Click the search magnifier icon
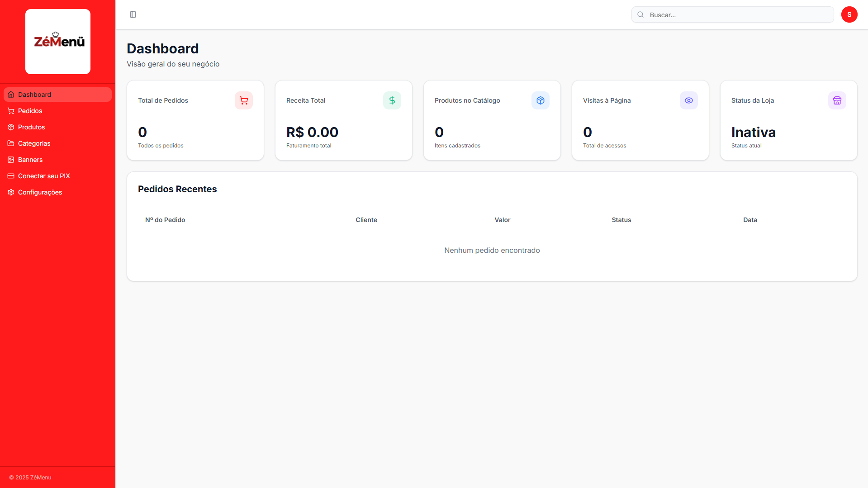 point(640,15)
